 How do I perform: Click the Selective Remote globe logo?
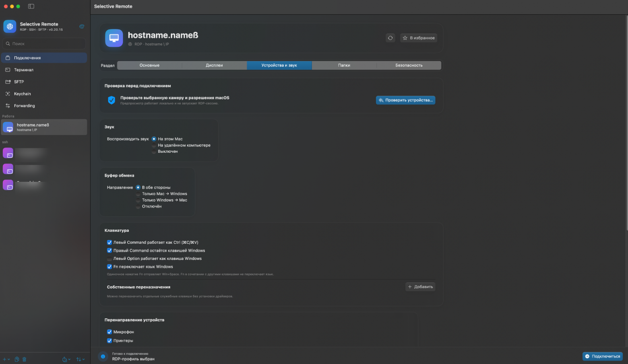coord(10,27)
